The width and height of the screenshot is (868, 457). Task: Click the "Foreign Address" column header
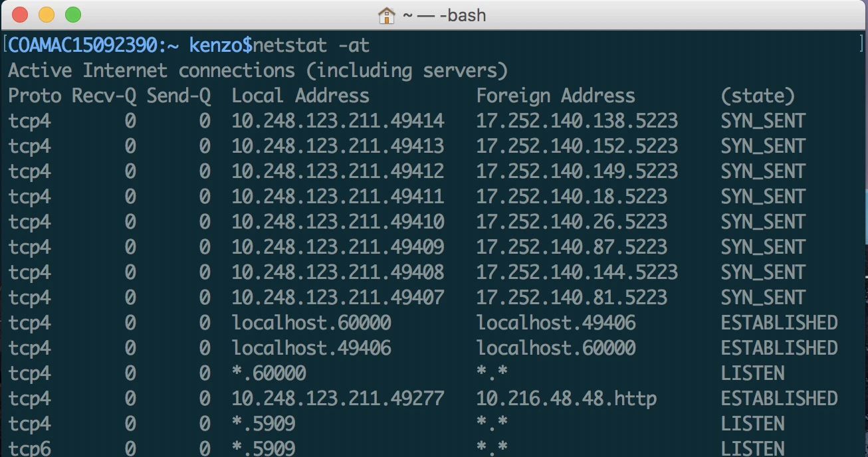[556, 96]
